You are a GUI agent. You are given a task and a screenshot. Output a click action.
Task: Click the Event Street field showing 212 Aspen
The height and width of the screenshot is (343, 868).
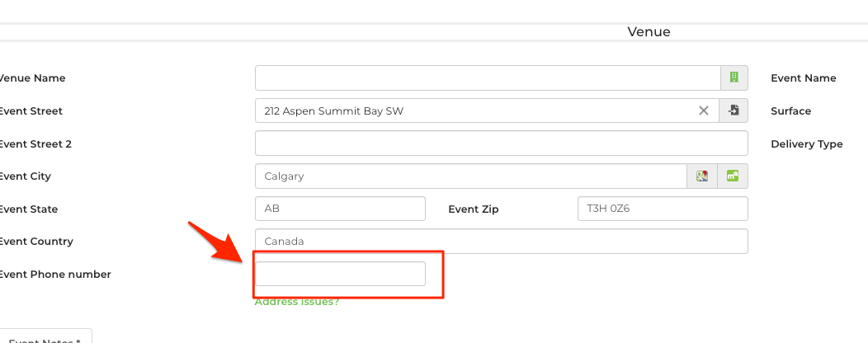[474, 110]
